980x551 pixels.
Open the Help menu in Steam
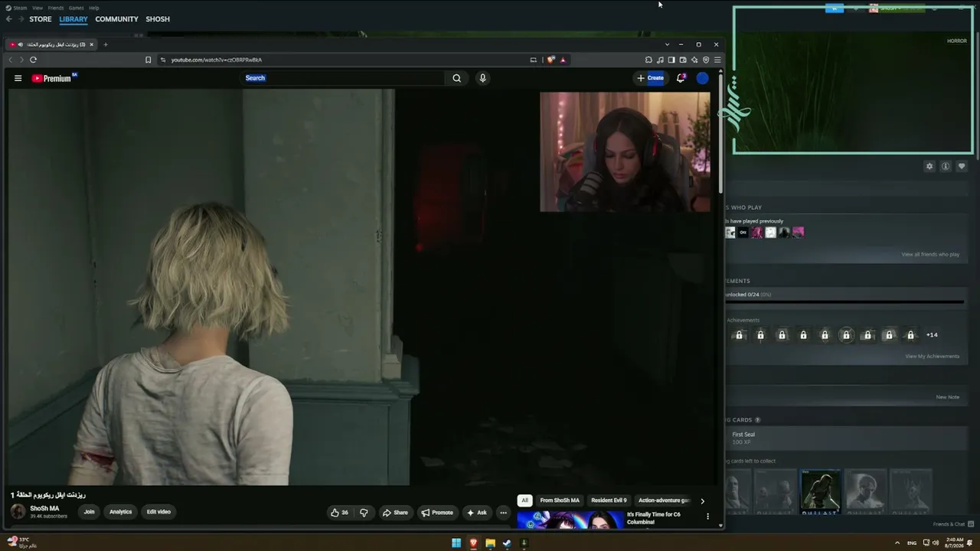pos(94,8)
